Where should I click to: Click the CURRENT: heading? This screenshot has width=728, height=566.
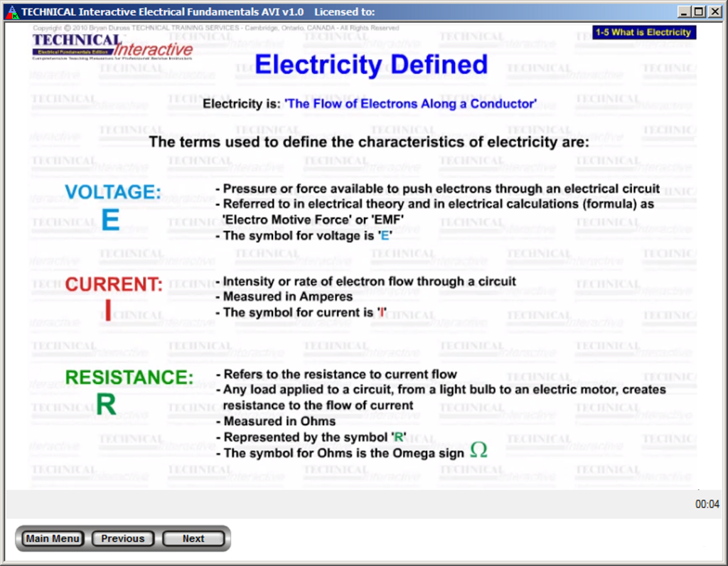click(114, 284)
